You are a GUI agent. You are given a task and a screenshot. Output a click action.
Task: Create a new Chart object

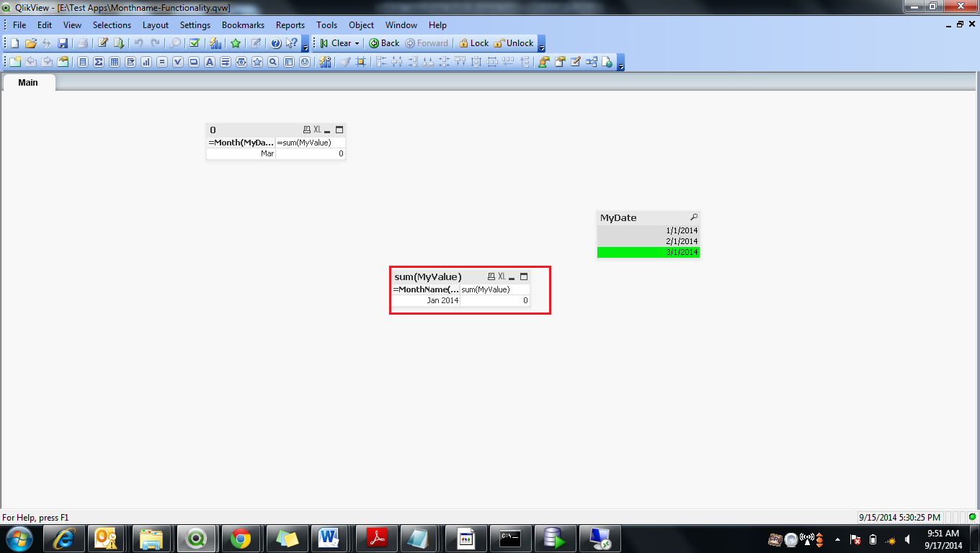146,62
